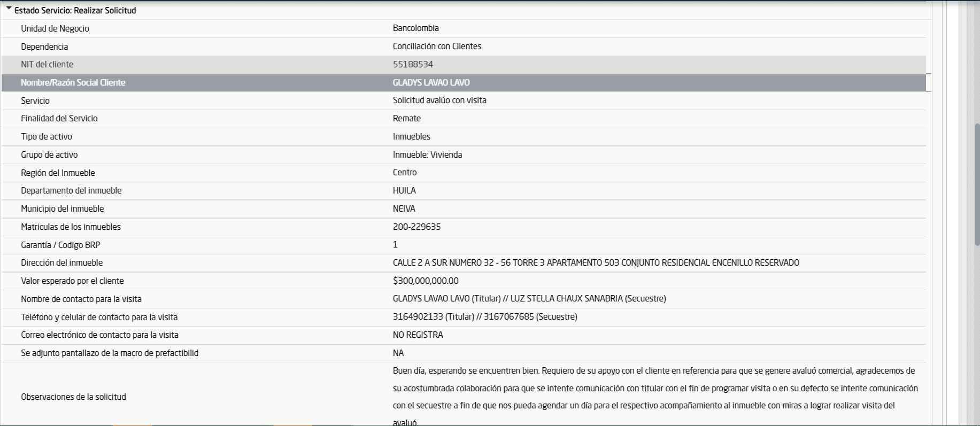
Task: Select the $300,000,000.00 expected value
Action: coord(426,281)
